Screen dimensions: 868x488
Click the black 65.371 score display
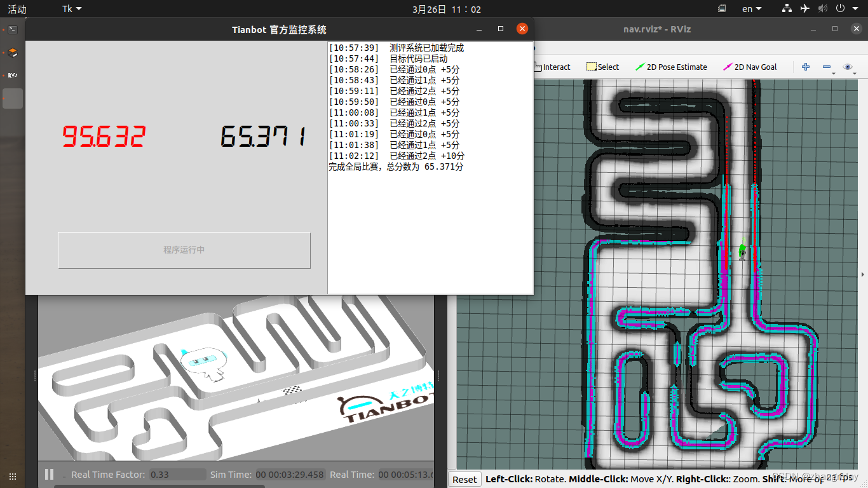coord(263,137)
